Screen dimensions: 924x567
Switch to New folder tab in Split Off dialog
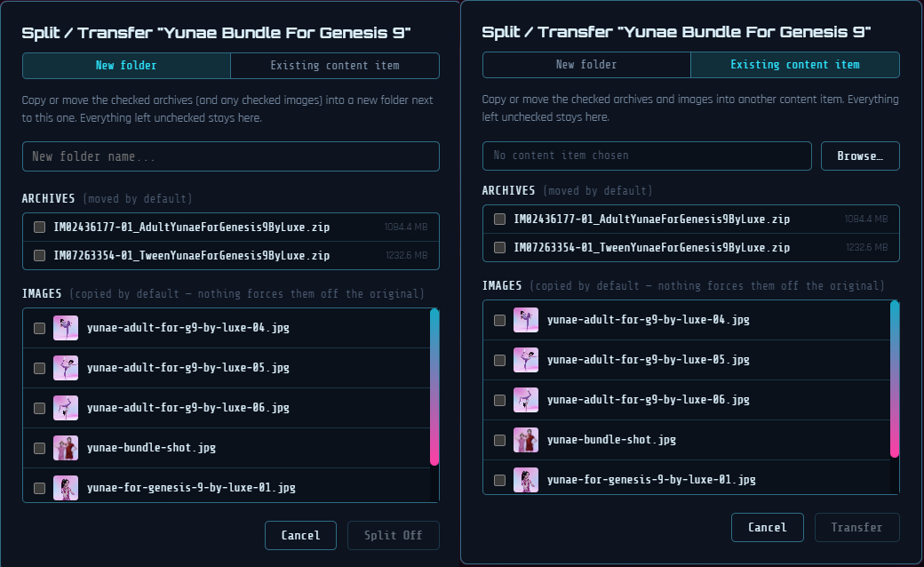tap(126, 66)
